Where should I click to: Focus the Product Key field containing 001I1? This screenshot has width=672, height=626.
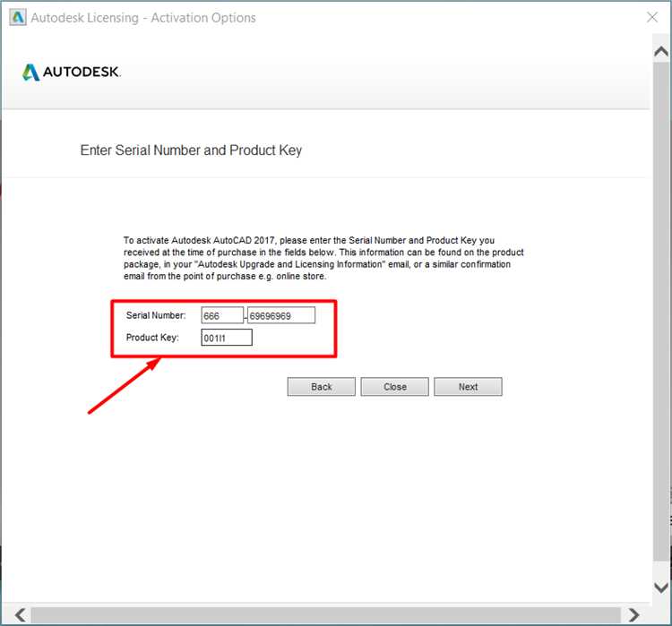227,338
